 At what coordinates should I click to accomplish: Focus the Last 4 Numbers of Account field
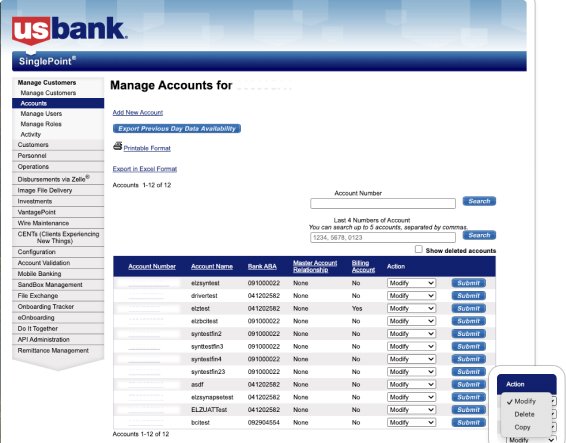(x=383, y=238)
